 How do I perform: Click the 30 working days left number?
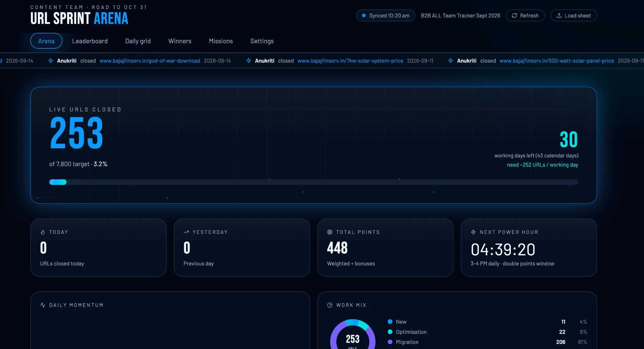pyautogui.click(x=569, y=140)
